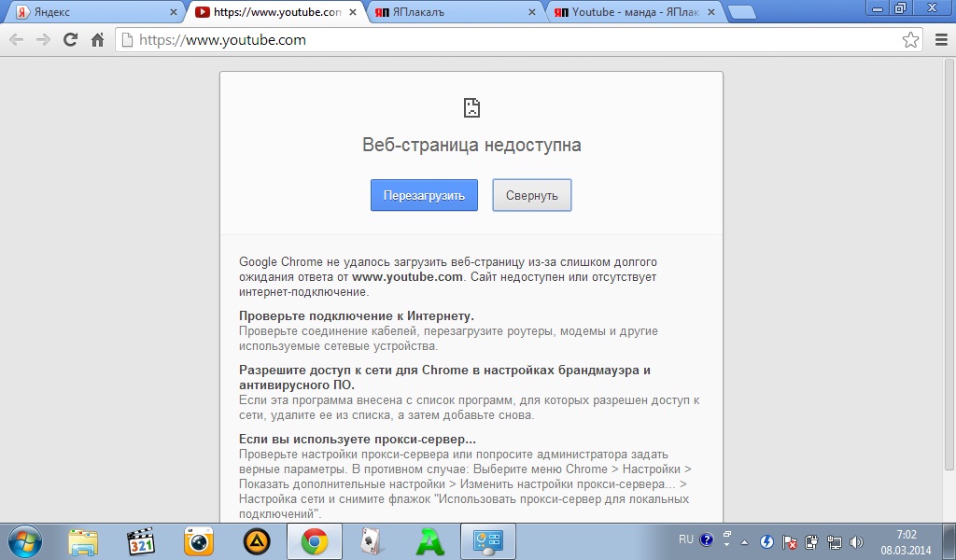Image resolution: width=956 pixels, height=560 pixels.
Task: Click the speaker volume tray icon
Action: point(856,541)
